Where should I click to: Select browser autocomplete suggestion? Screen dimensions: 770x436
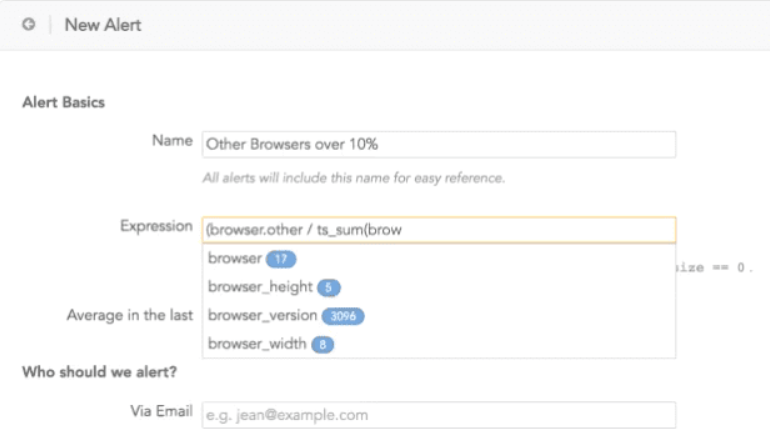click(439, 258)
